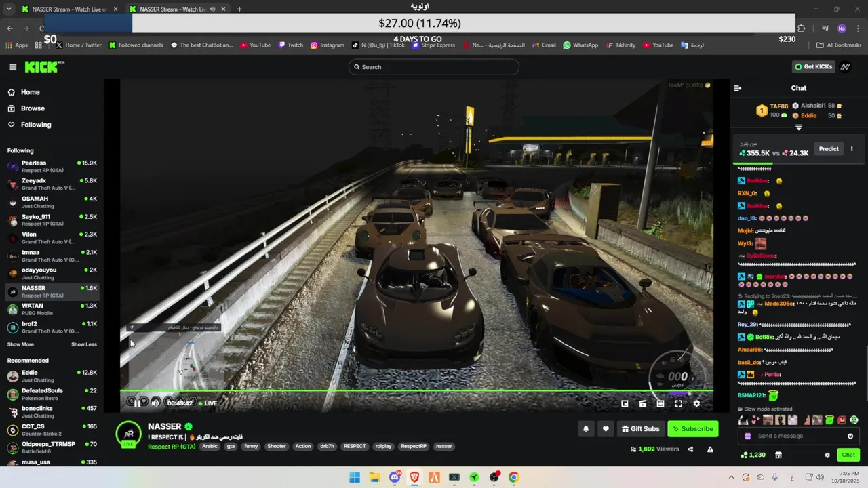The height and width of the screenshot is (488, 868).
Task: Open OSAMAH channel from Following list
Action: 52,202
